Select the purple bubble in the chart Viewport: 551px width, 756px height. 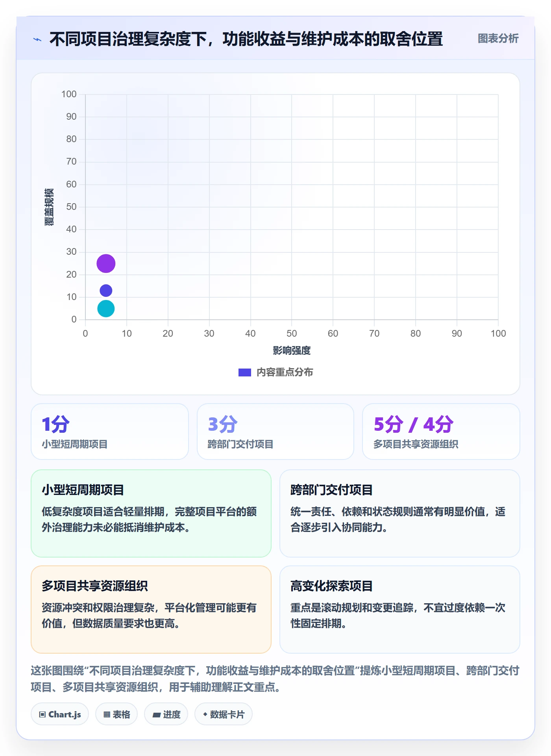106,263
